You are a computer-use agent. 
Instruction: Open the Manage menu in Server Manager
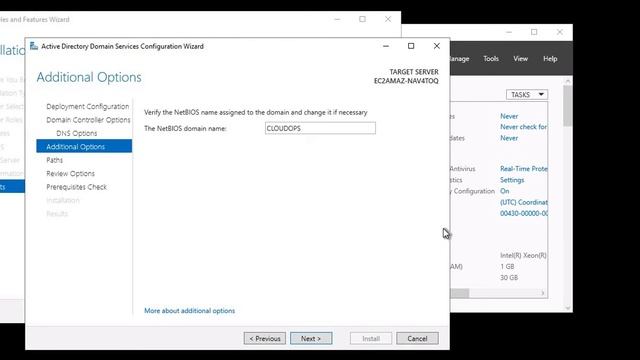[459, 59]
